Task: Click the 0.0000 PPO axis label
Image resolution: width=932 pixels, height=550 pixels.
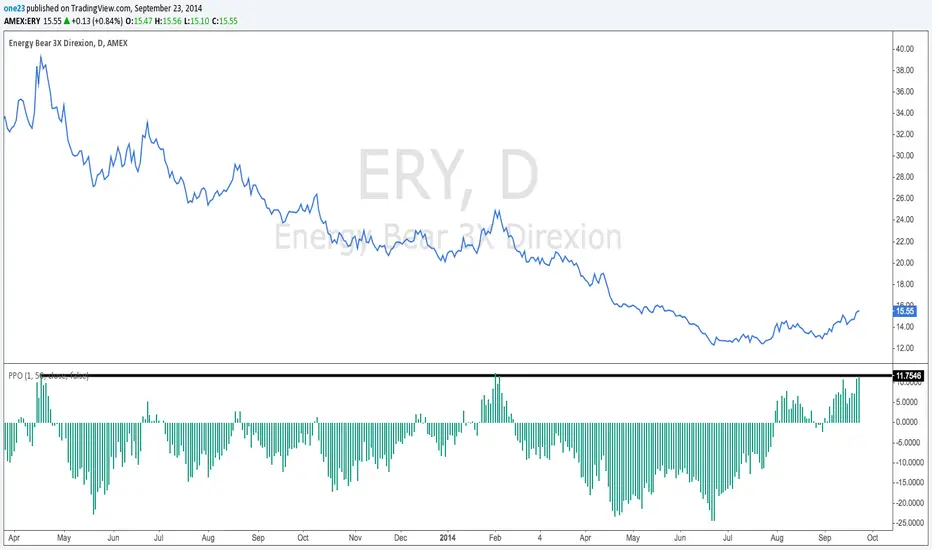Action: tap(907, 422)
